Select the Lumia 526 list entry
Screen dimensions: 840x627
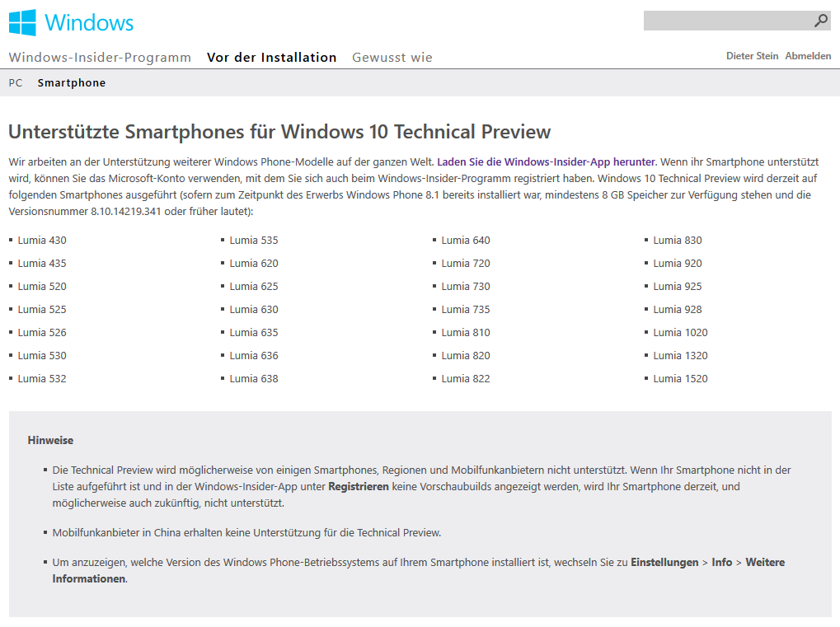tap(42, 333)
